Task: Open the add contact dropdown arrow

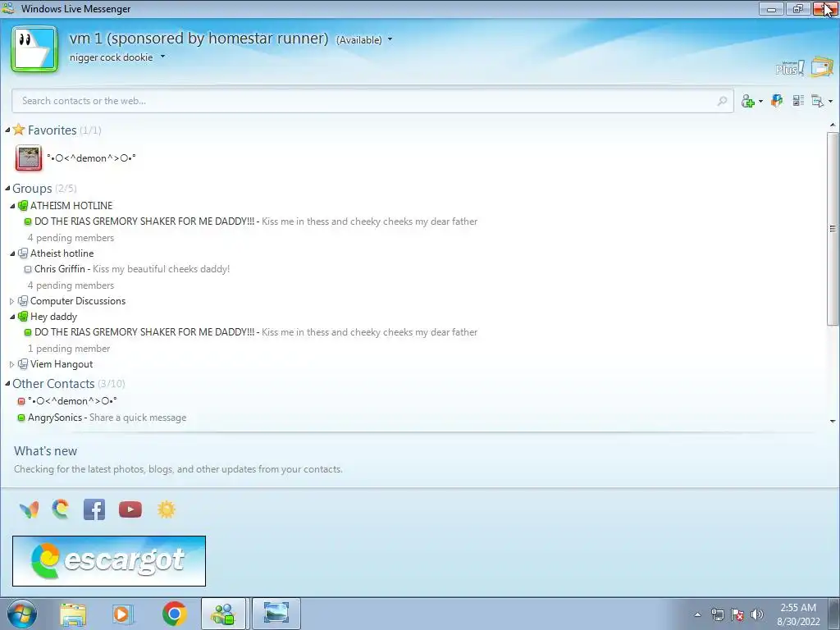Action: (x=760, y=101)
